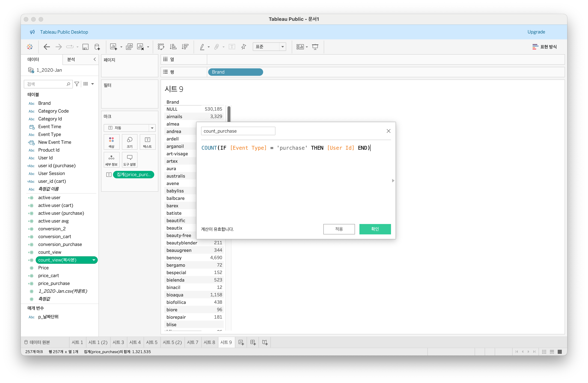Switch to tile sheet view in status bar
588x383 pixels.
coord(544,352)
